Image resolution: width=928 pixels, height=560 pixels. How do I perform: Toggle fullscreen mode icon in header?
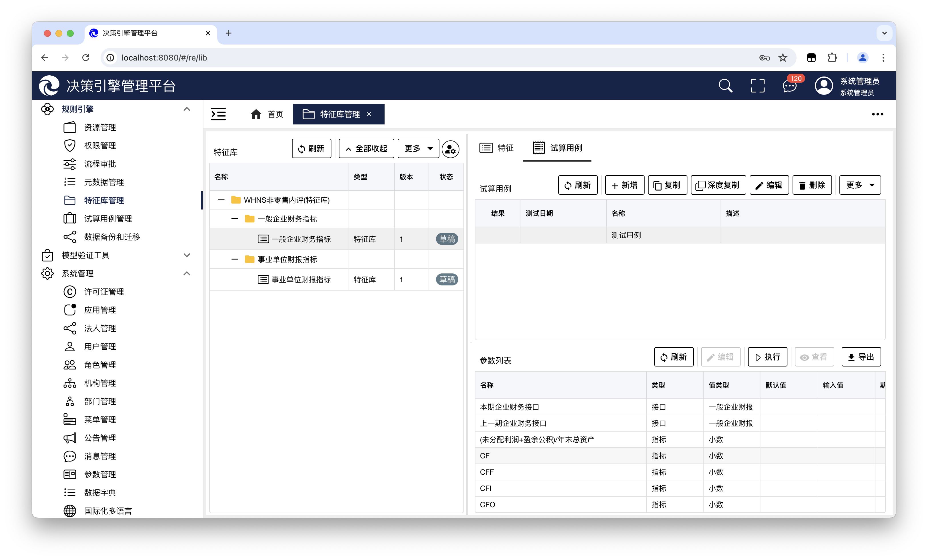coord(757,86)
